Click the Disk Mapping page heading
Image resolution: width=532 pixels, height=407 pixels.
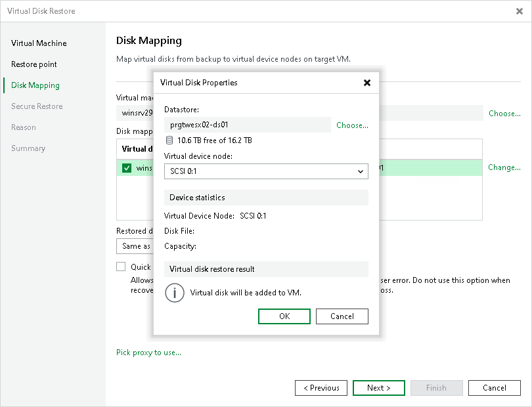coord(149,41)
